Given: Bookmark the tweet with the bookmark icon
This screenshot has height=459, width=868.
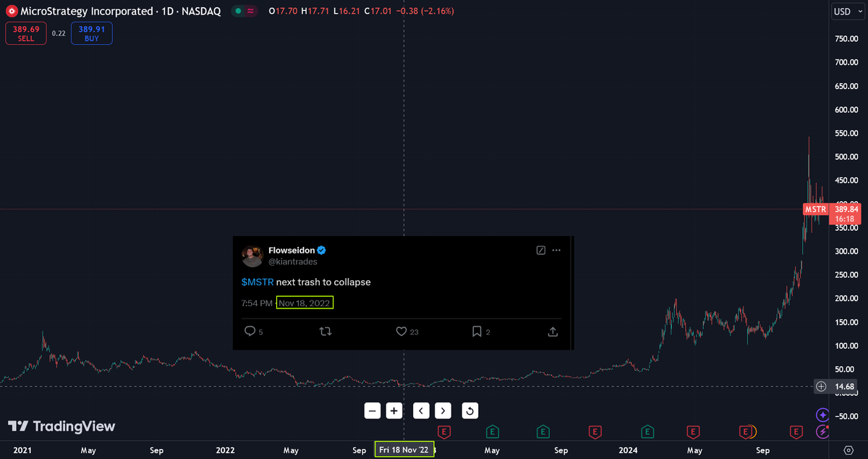Looking at the screenshot, I should coord(477,332).
